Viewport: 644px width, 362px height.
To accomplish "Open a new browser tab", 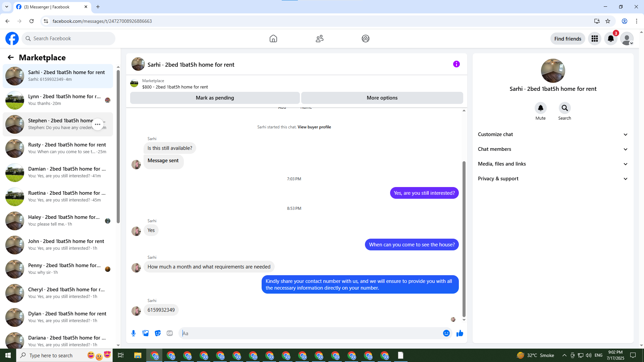I will click(x=98, y=7).
